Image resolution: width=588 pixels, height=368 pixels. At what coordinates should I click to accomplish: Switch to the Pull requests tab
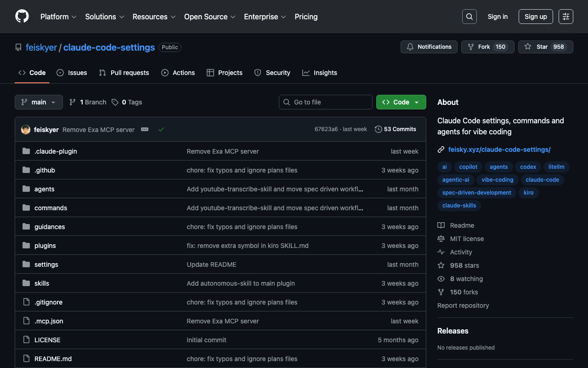click(x=124, y=73)
